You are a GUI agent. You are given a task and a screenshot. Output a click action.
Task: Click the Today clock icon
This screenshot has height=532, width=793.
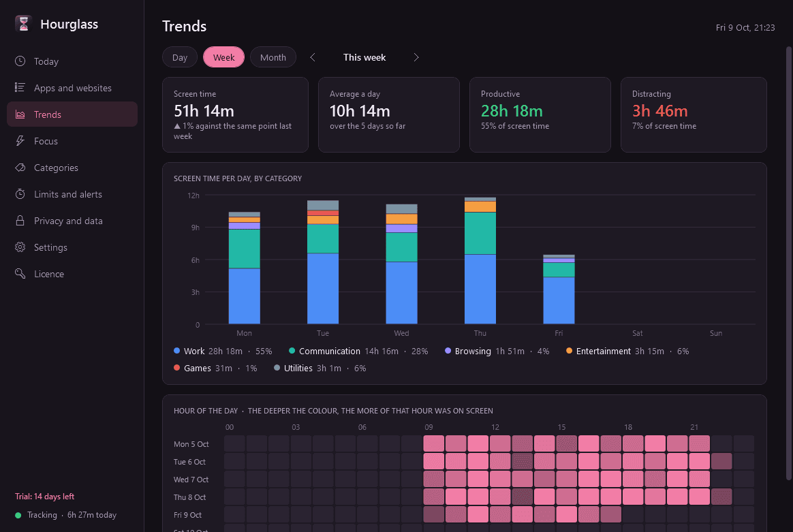[20, 61]
